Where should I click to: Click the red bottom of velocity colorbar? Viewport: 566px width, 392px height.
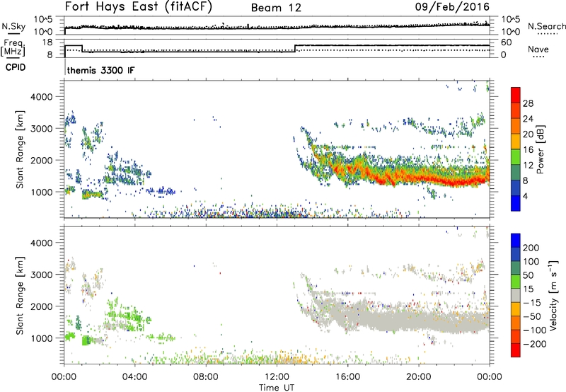(x=516, y=350)
